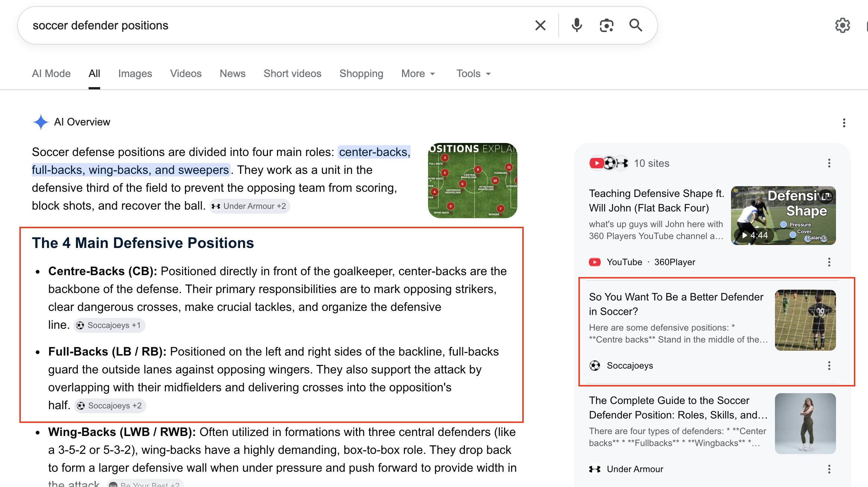Click The 4 Main Defensive Positions heading
This screenshot has height=487, width=868.
point(143,243)
